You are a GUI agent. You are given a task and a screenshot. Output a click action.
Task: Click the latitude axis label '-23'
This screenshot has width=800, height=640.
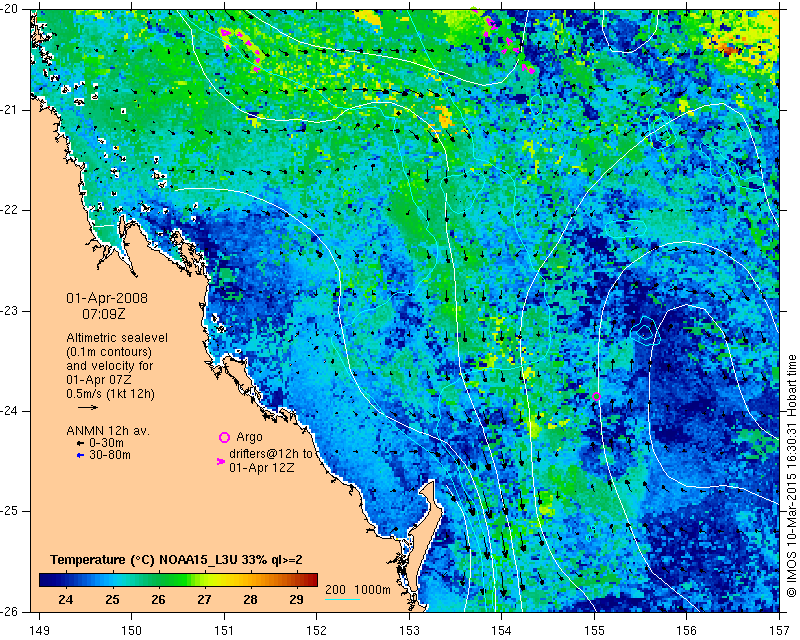point(9,311)
